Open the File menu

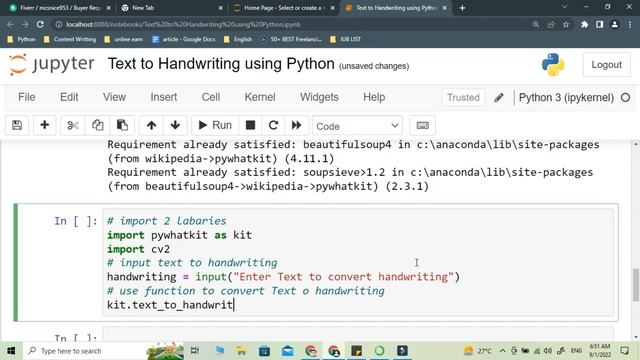27,97
